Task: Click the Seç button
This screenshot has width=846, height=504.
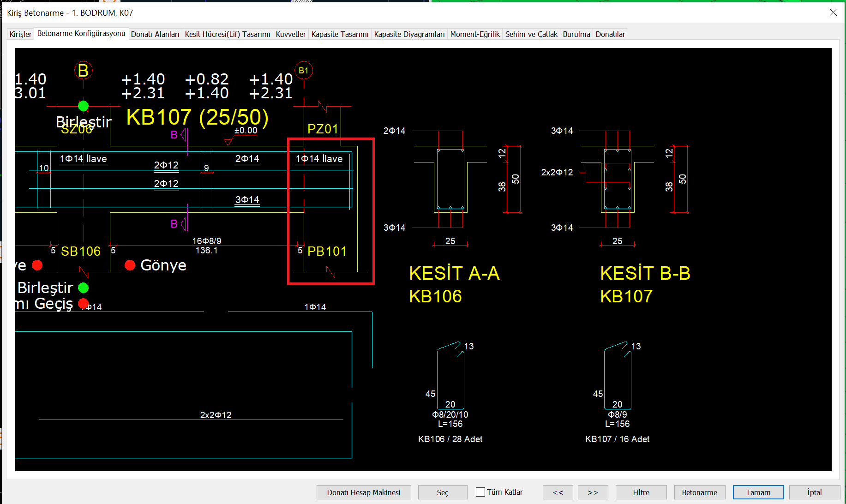Action: pyautogui.click(x=443, y=492)
